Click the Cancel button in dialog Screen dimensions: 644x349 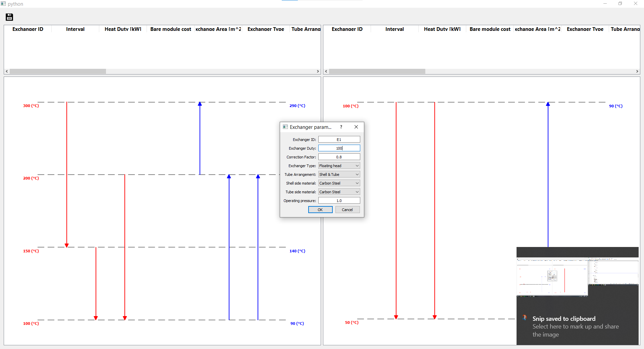pos(347,209)
